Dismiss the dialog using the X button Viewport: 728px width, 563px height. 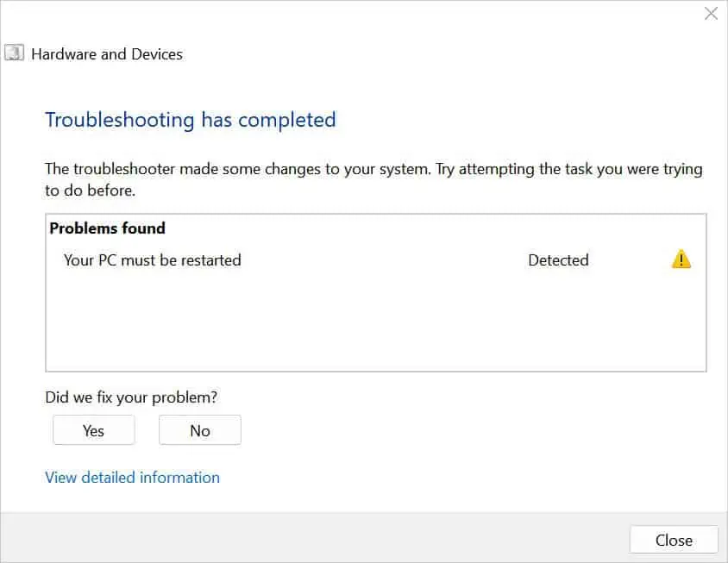pos(711,13)
